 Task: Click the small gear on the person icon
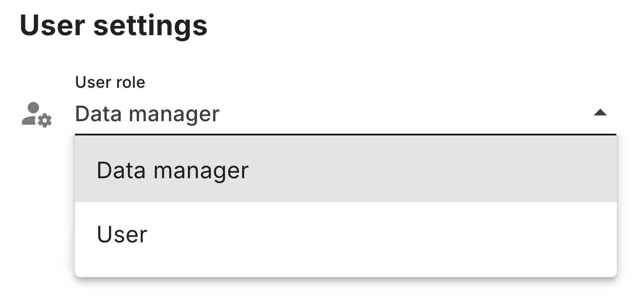(x=45, y=120)
